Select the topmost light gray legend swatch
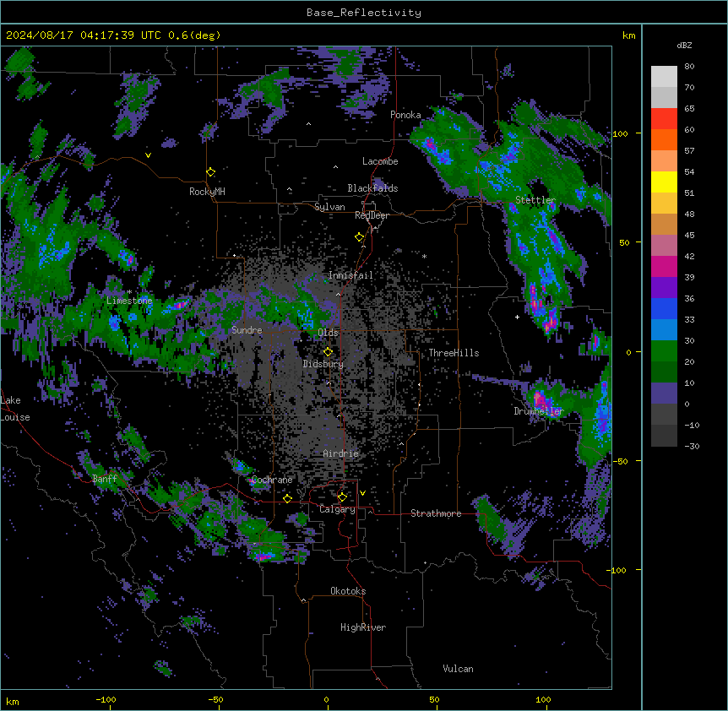 click(664, 77)
